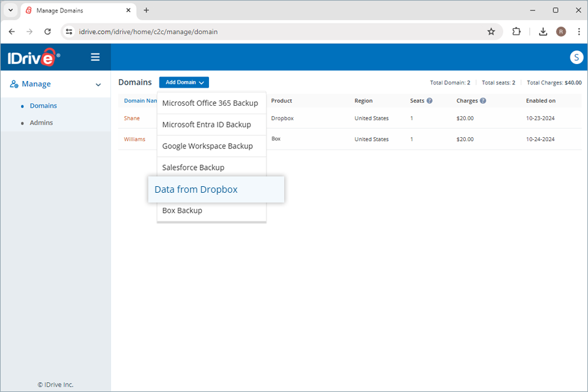Viewport: 588px width, 392px height.
Task: Select Microsoft Office 365 Backup
Action: pyautogui.click(x=212, y=103)
